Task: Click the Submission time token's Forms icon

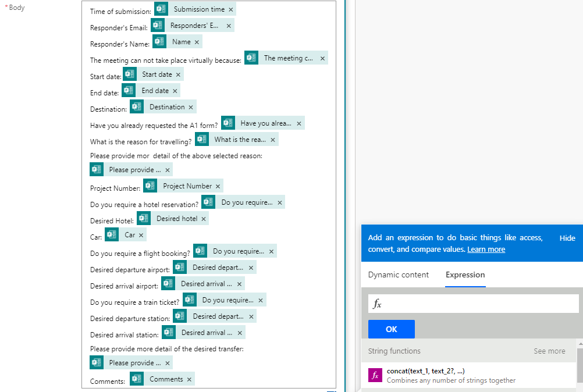Action: click(161, 9)
